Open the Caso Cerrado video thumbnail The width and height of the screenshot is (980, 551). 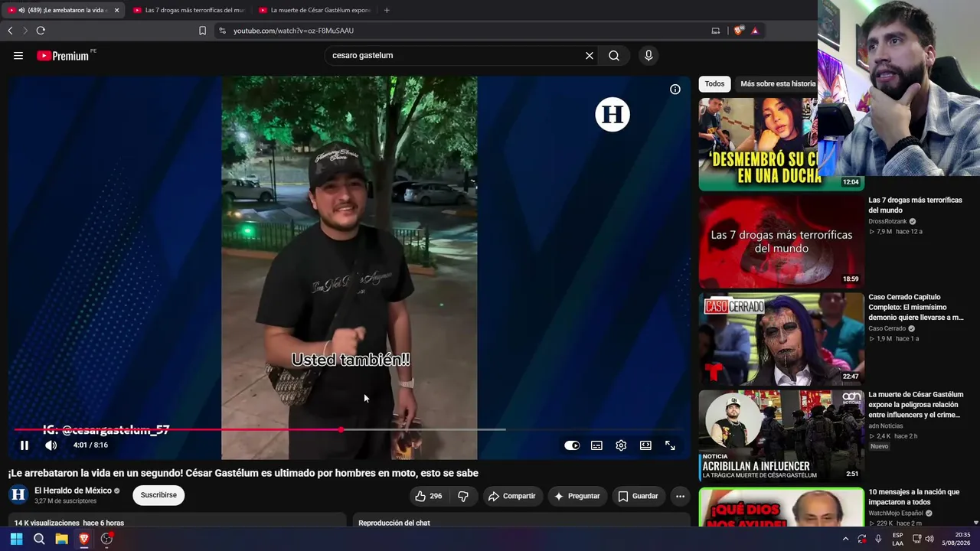(781, 339)
